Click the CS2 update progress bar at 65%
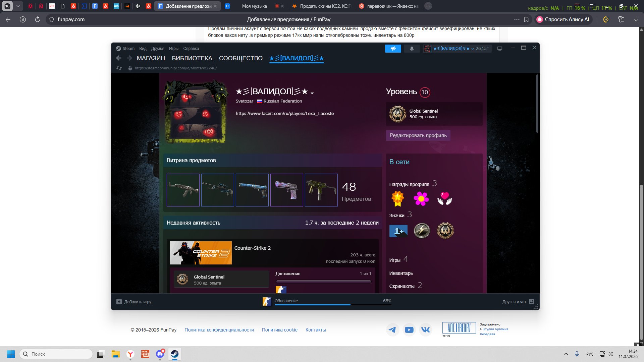This screenshot has width=644, height=362. [333, 304]
